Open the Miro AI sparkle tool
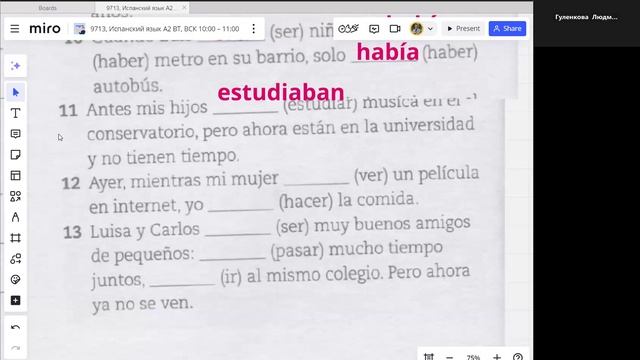 tap(16, 66)
